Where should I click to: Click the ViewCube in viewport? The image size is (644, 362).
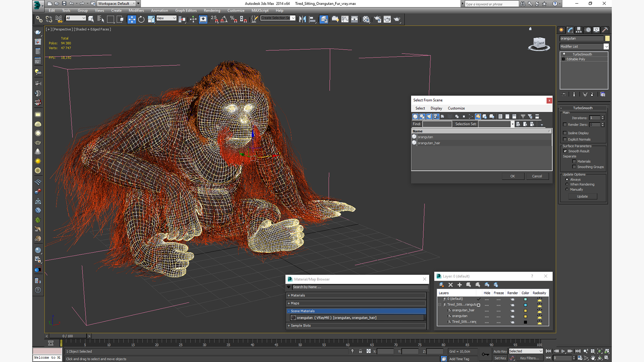point(539,44)
